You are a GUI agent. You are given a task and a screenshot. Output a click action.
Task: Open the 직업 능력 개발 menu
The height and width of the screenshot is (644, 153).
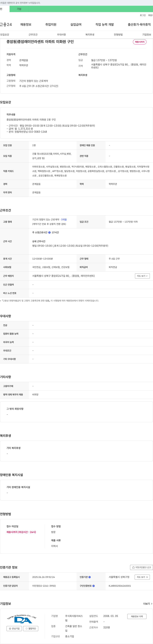click(105, 25)
